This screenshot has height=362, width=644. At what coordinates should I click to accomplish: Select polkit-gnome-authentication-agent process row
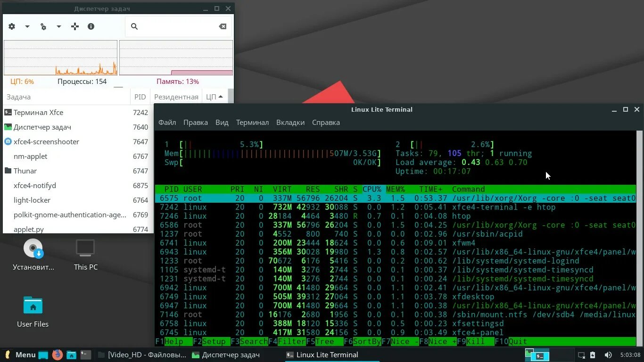78,214
